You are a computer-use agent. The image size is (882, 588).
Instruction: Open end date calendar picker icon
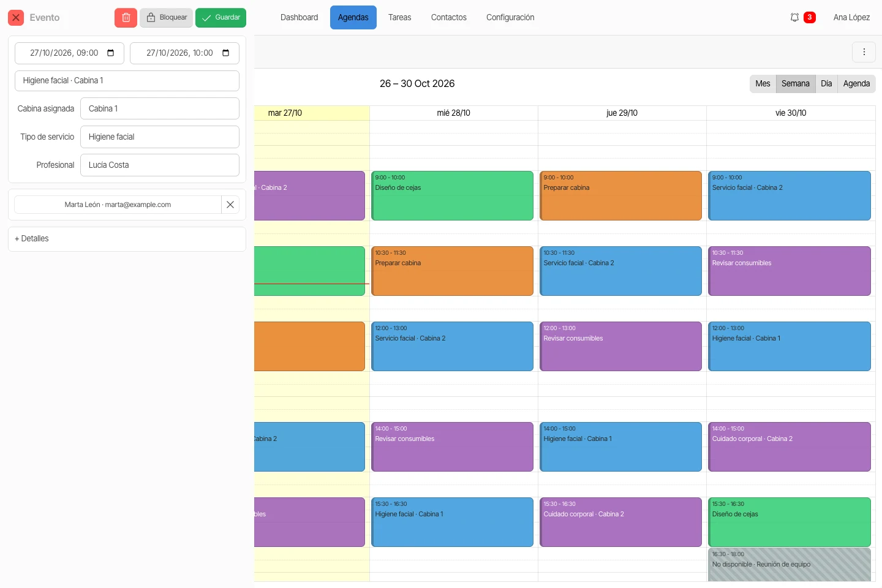[225, 53]
